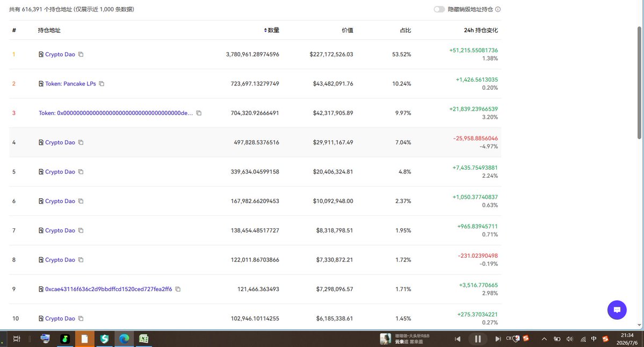Click the 53.52% share cell
The width and height of the screenshot is (644, 347).
(402, 54)
